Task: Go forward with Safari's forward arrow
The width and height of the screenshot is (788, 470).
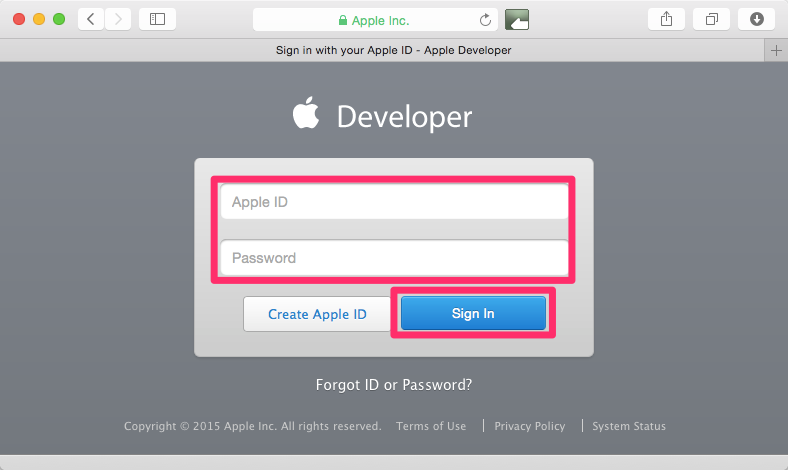Action: (x=118, y=20)
